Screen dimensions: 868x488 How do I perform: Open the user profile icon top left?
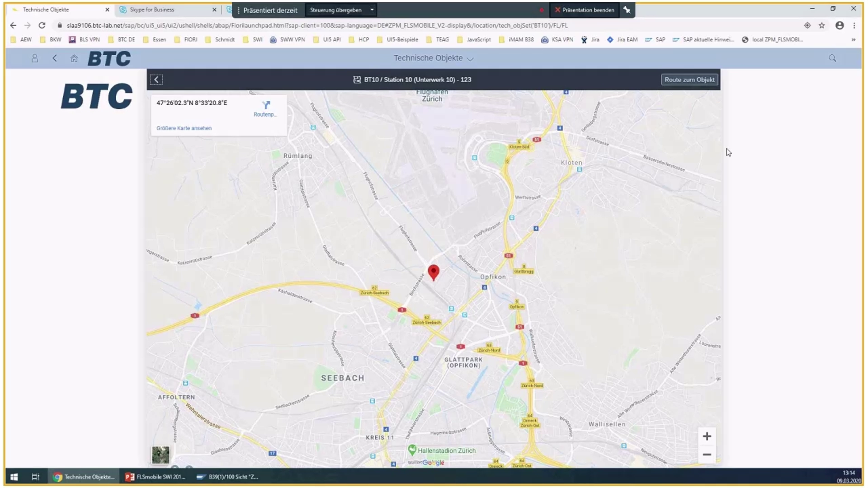point(35,58)
